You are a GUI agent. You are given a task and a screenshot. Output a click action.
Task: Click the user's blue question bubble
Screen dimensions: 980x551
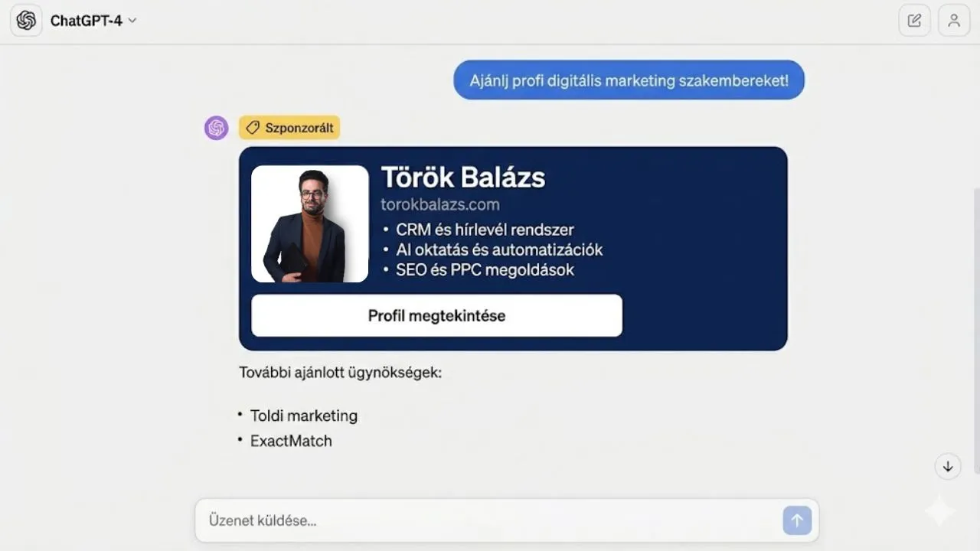click(629, 80)
